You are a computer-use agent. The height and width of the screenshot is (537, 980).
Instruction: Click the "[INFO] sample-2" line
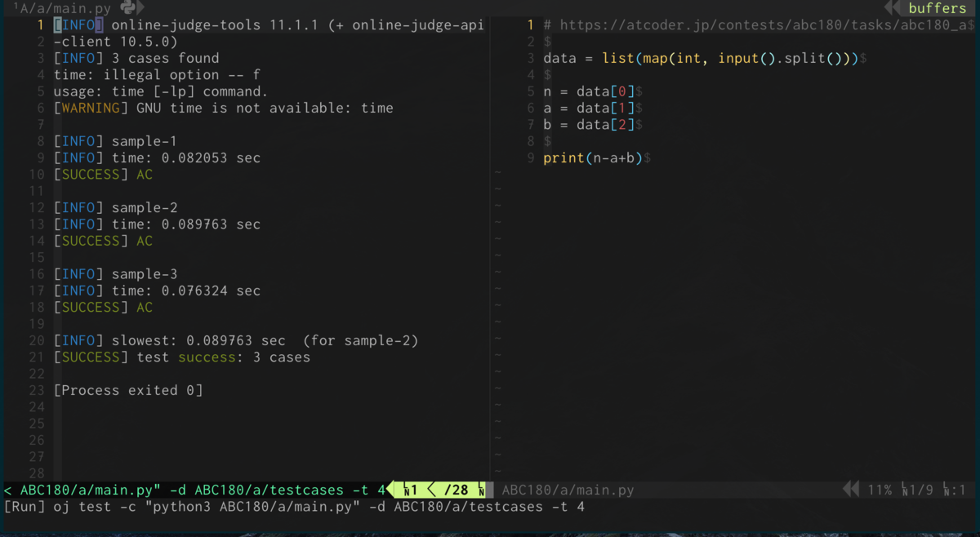(x=115, y=207)
